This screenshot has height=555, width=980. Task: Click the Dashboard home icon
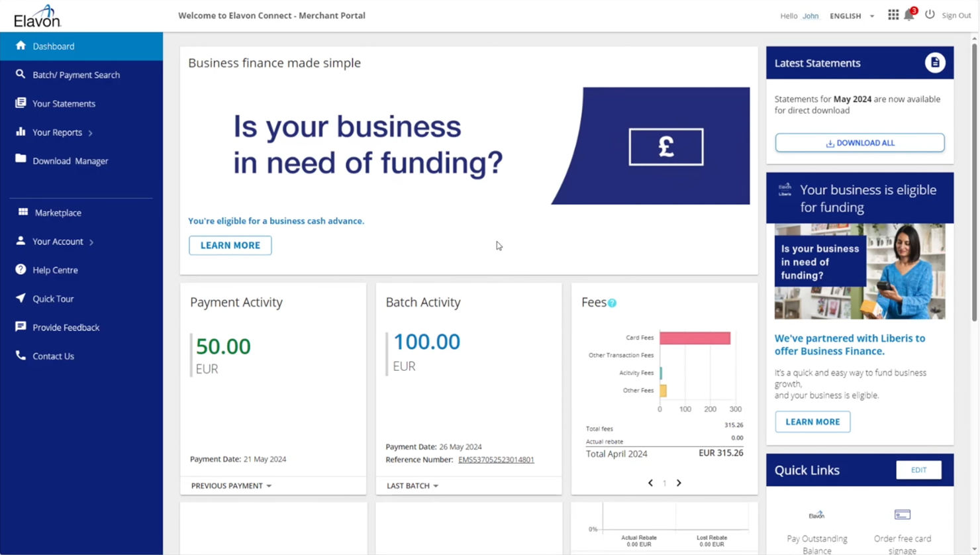(21, 46)
